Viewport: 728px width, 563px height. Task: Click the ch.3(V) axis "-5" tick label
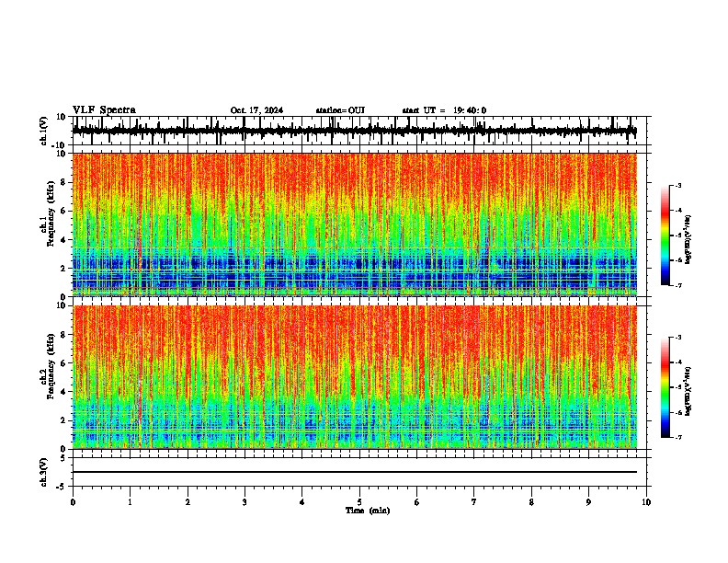tap(63, 487)
